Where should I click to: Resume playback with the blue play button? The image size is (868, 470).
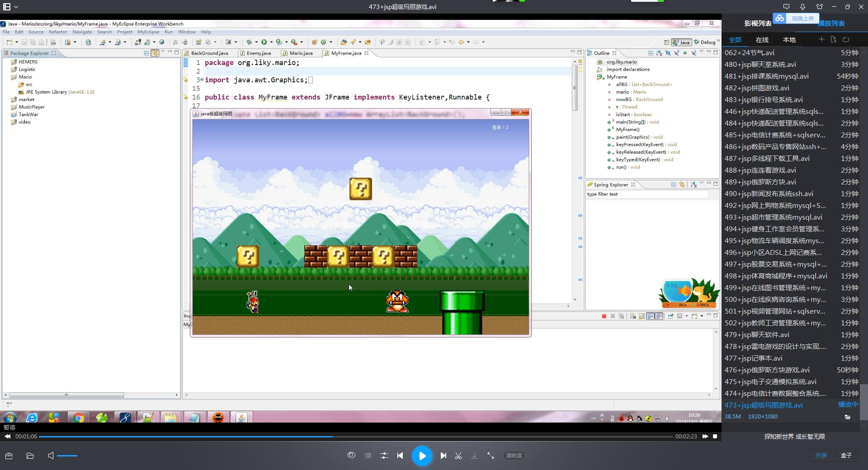point(422,456)
